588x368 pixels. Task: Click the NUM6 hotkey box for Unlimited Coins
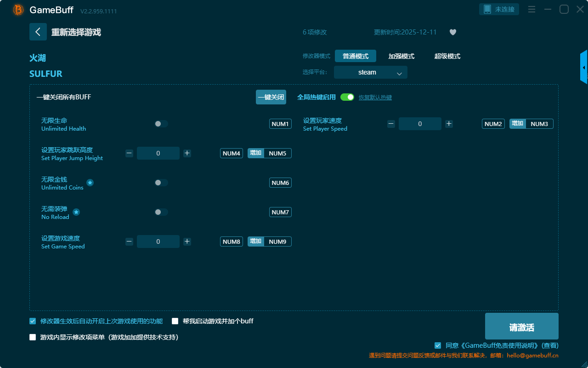280,183
